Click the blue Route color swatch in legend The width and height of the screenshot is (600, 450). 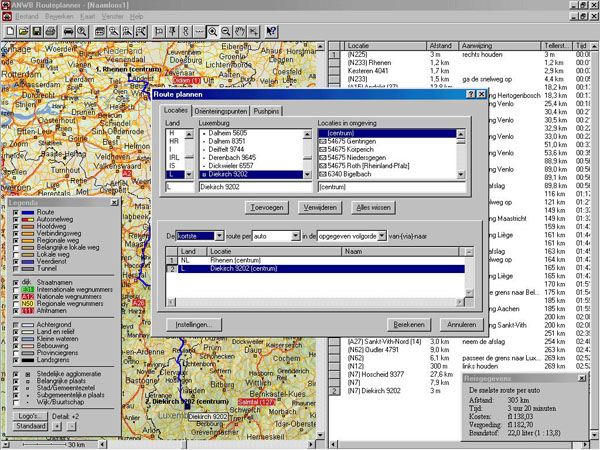point(27,213)
